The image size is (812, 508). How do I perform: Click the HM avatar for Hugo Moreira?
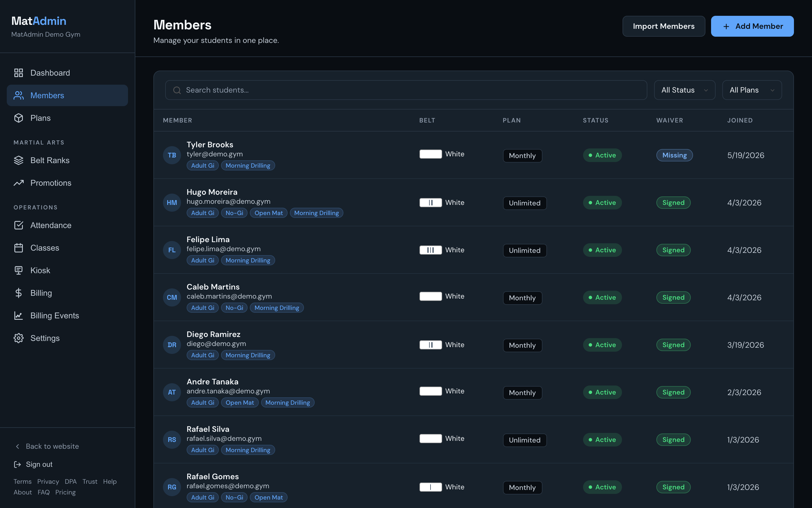172,203
